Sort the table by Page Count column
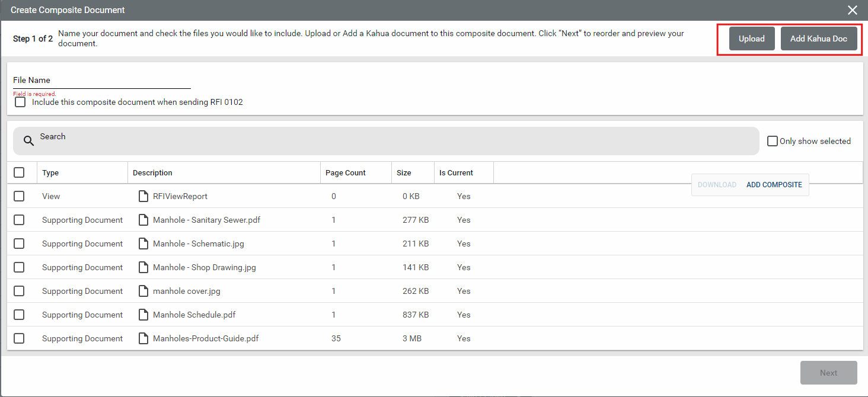The width and height of the screenshot is (868, 397). pos(345,173)
